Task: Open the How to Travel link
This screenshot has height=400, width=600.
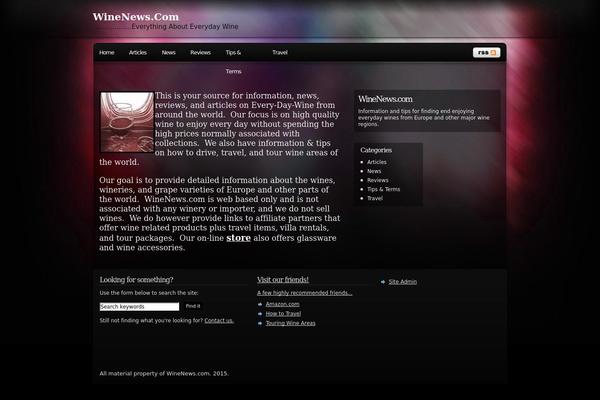Action: point(283,313)
